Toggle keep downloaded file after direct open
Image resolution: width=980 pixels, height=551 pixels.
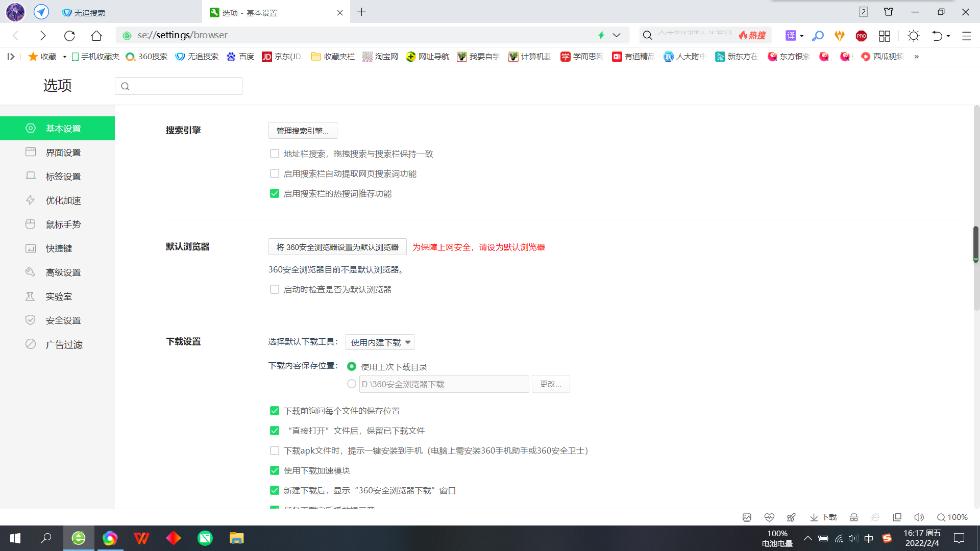click(275, 431)
